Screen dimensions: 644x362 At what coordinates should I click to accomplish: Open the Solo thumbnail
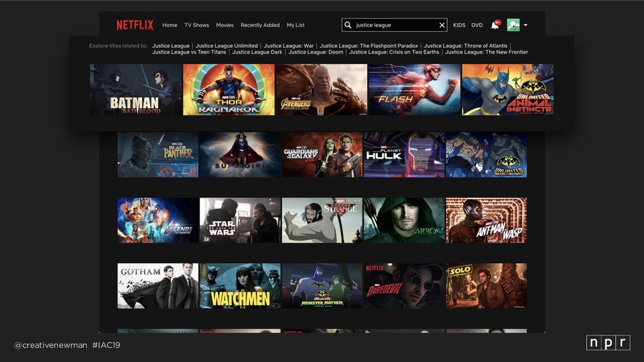486,286
